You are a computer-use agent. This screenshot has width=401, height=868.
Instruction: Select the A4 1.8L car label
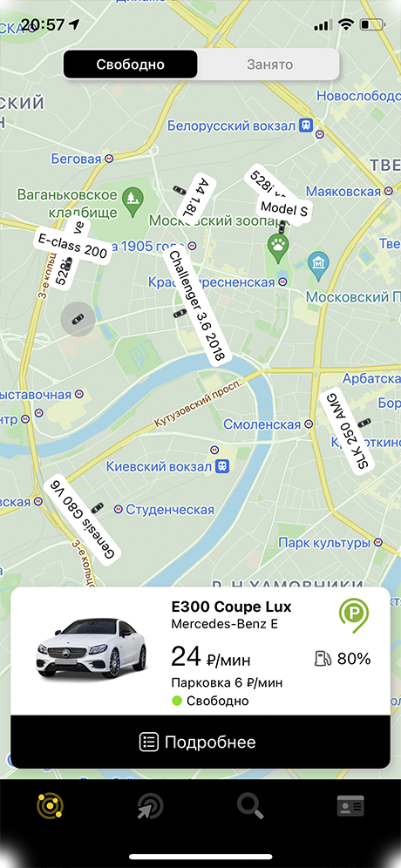pyautogui.click(x=196, y=198)
